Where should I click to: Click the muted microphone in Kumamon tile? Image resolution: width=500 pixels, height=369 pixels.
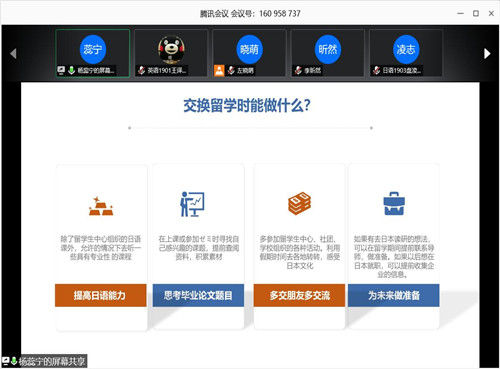pyautogui.click(x=142, y=70)
